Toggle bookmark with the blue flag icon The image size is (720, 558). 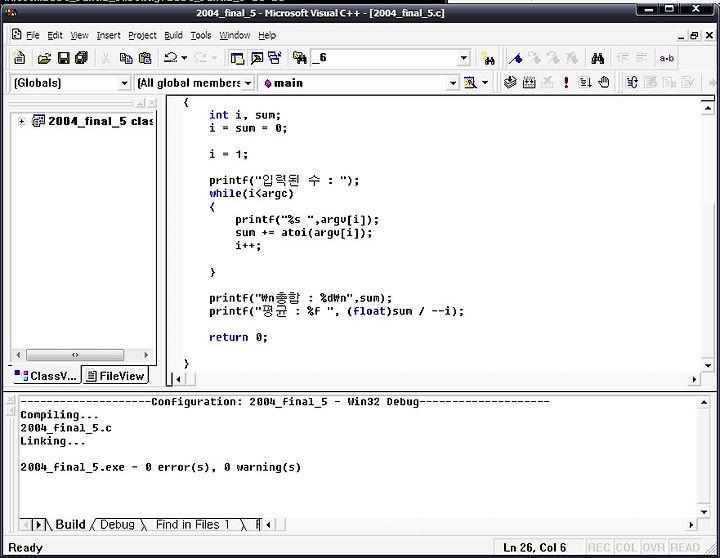click(x=516, y=58)
